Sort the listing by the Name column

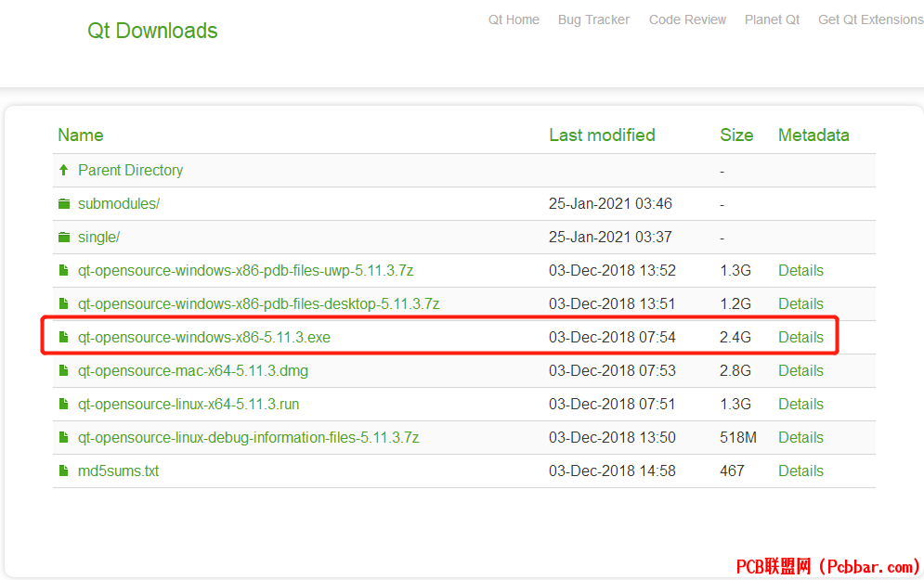81,135
